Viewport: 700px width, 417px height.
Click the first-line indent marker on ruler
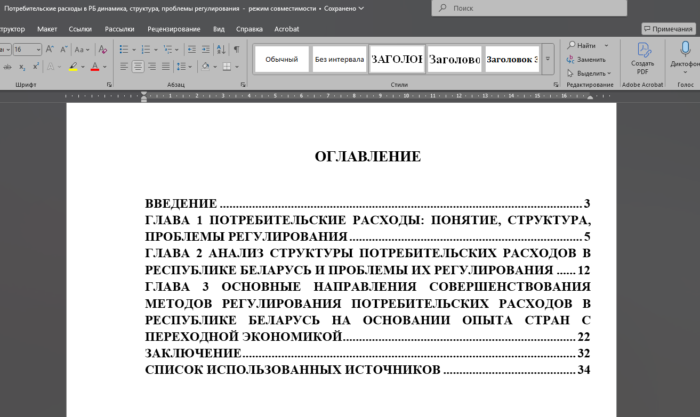pyautogui.click(x=144, y=94)
